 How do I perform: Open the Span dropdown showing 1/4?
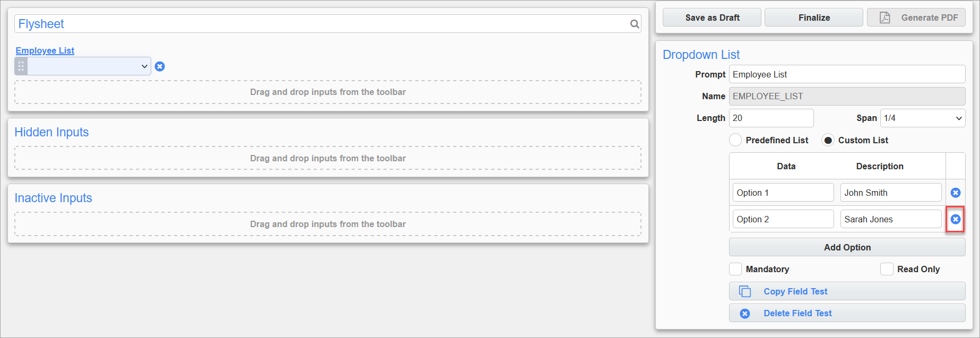point(922,118)
